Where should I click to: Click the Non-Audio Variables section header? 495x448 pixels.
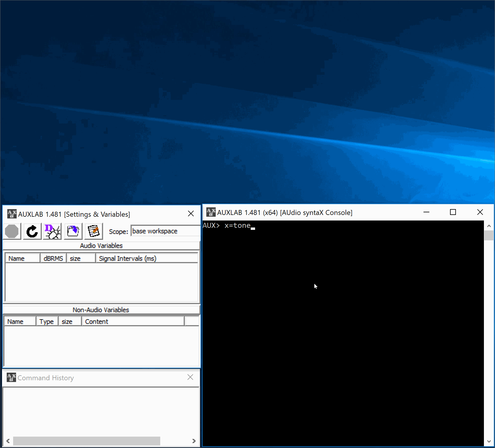pyautogui.click(x=101, y=310)
